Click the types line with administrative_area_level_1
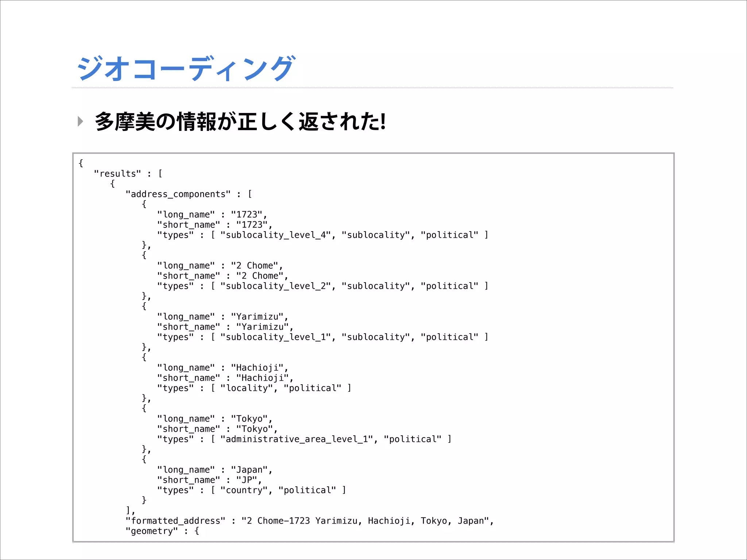Screen dimensions: 747x560 tap(305, 439)
